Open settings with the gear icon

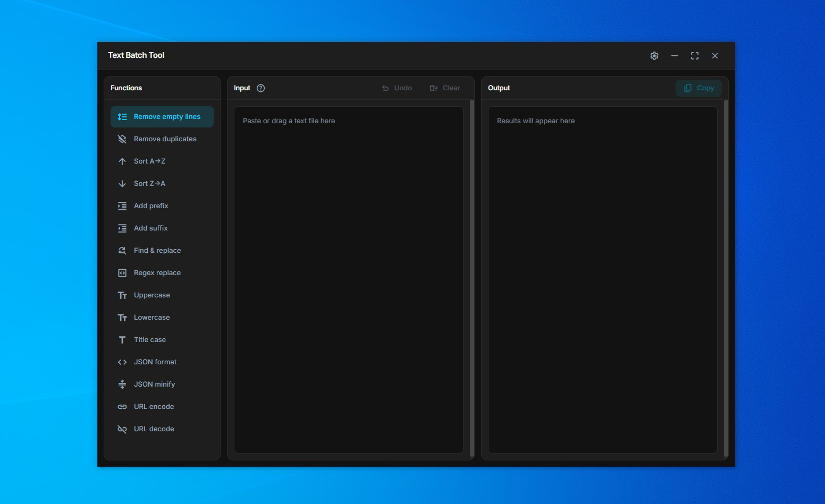[x=654, y=56]
